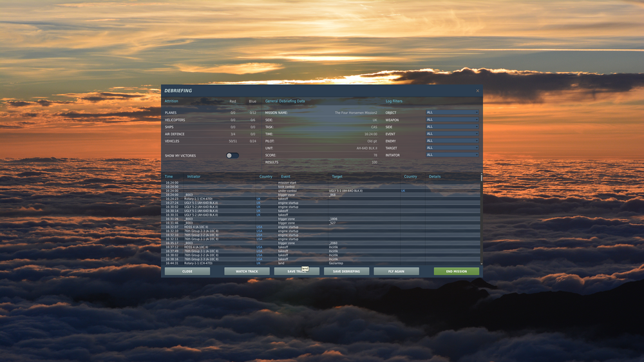The width and height of the screenshot is (644, 362).
Task: Click the RESULTS value 100
Action: 375,162
